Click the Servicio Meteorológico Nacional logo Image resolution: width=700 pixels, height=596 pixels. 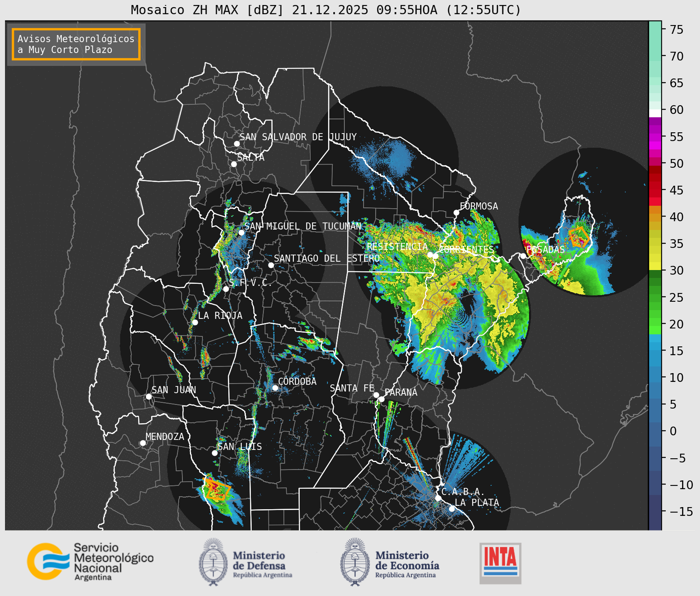pos(90,561)
